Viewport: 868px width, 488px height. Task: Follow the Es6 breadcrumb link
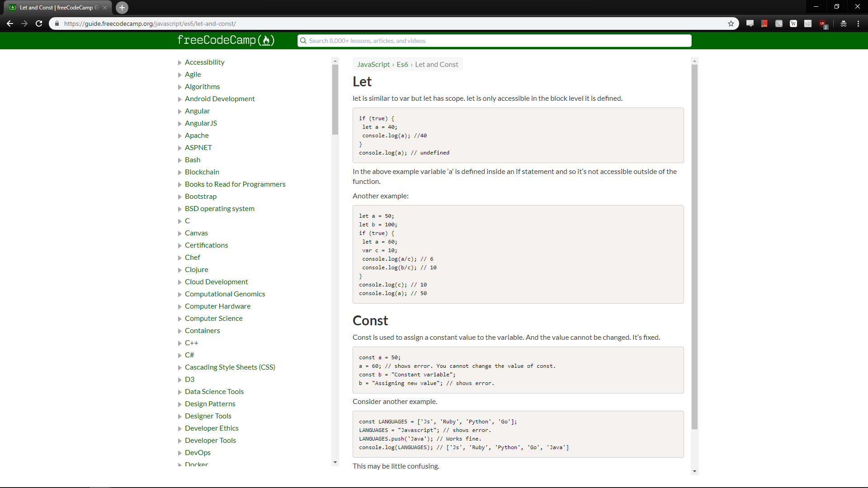[402, 64]
